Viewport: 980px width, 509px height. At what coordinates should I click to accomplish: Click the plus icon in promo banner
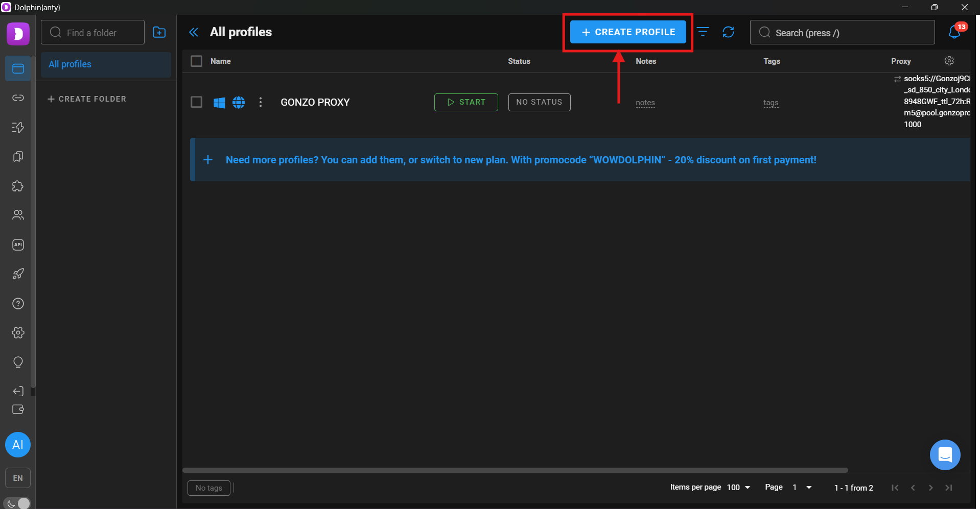208,160
